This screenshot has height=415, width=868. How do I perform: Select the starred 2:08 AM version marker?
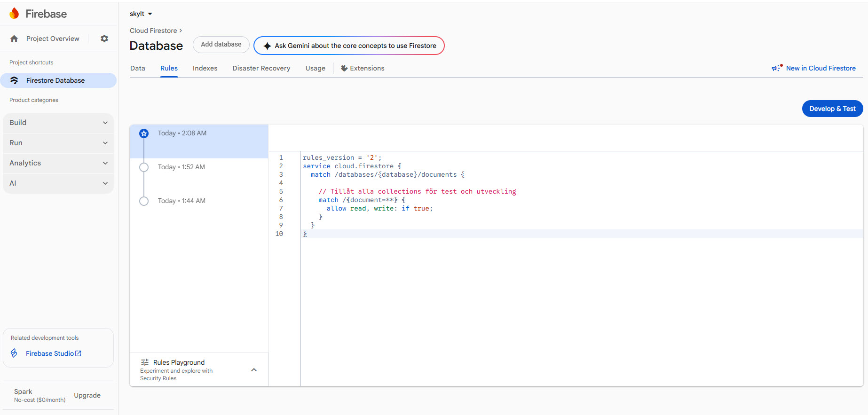click(x=144, y=133)
